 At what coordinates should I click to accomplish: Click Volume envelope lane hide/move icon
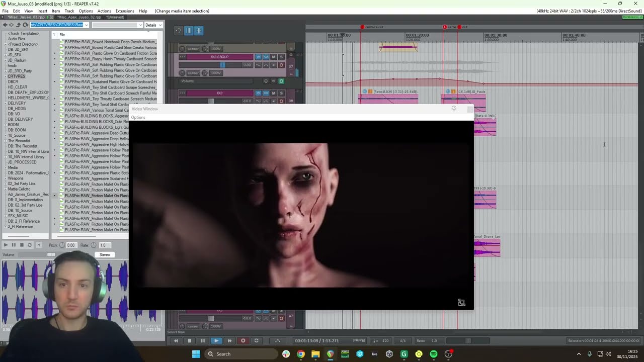[x=266, y=81]
